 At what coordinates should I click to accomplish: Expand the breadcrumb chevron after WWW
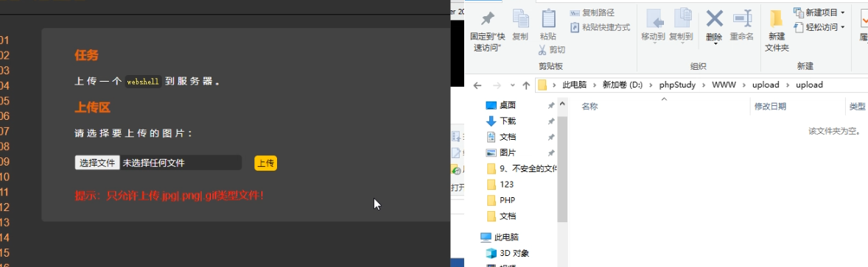(x=744, y=85)
